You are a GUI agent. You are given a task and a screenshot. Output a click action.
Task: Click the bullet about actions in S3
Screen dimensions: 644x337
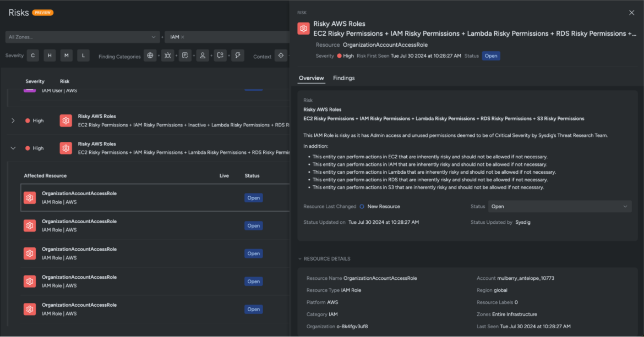tap(428, 187)
